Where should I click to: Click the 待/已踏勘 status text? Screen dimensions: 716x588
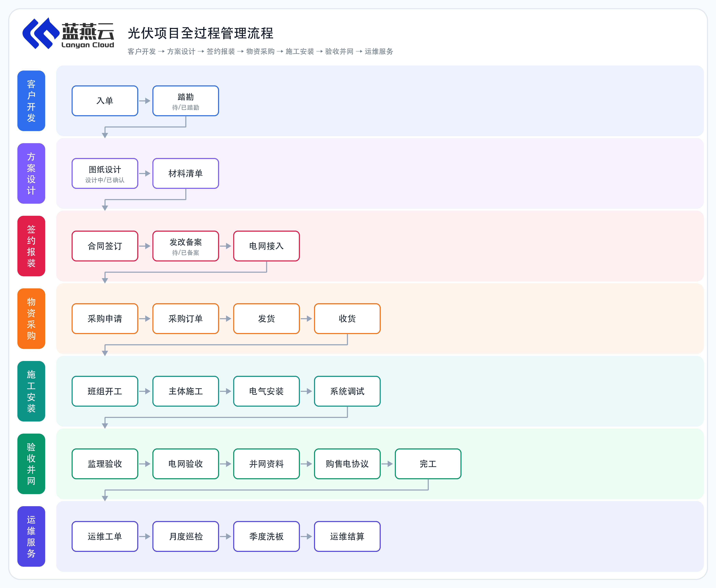coord(186,107)
